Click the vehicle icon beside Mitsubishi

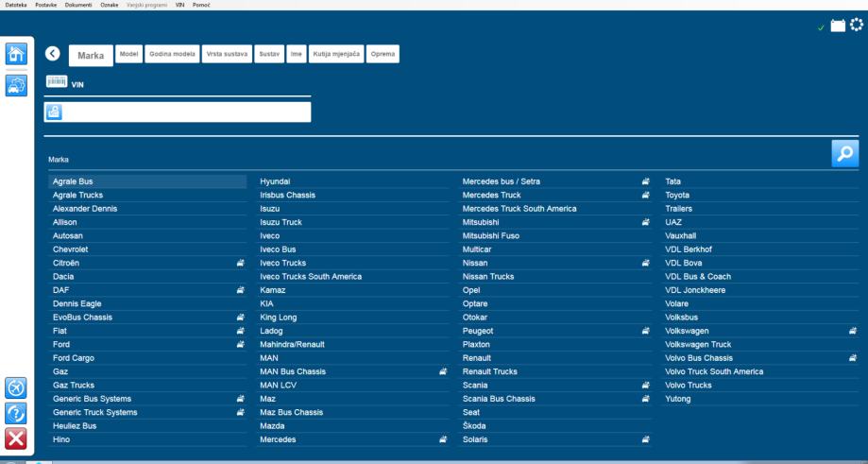pos(645,222)
